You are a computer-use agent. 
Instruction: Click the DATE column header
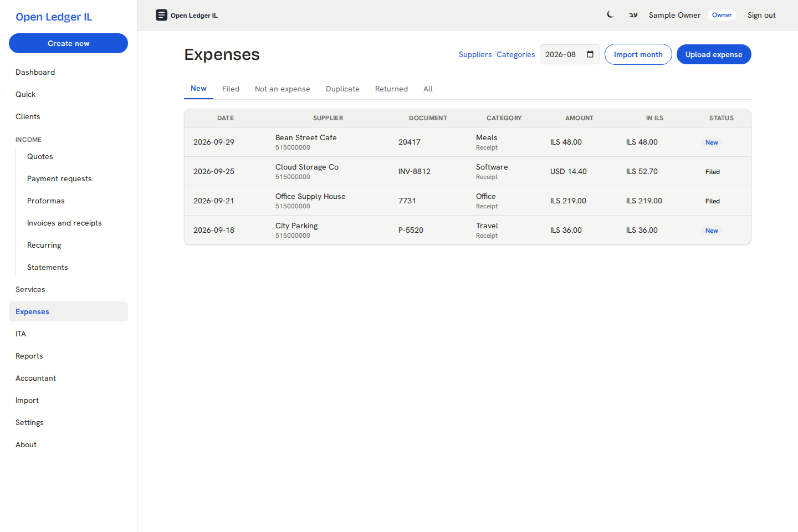coord(226,118)
